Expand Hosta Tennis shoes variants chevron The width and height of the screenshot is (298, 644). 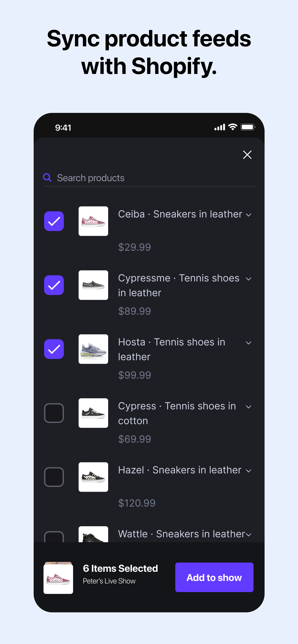click(x=249, y=343)
